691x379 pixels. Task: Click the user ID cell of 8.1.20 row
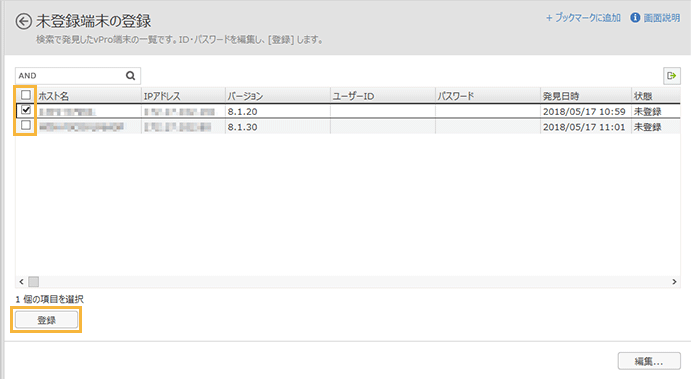(383, 111)
